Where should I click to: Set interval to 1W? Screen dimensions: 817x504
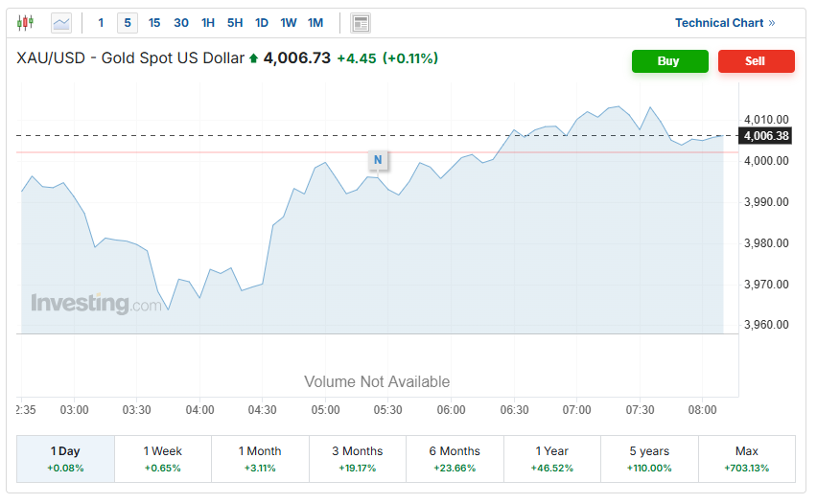coord(289,23)
